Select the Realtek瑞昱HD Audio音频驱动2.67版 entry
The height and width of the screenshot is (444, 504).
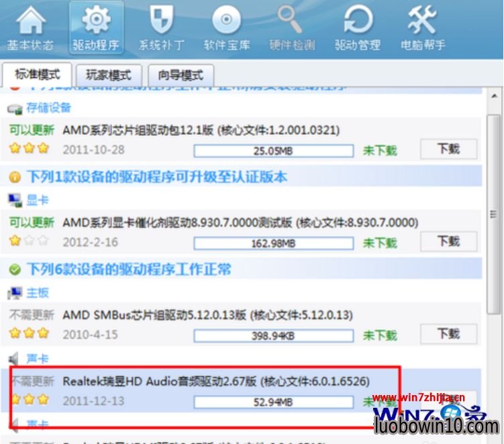point(216,381)
